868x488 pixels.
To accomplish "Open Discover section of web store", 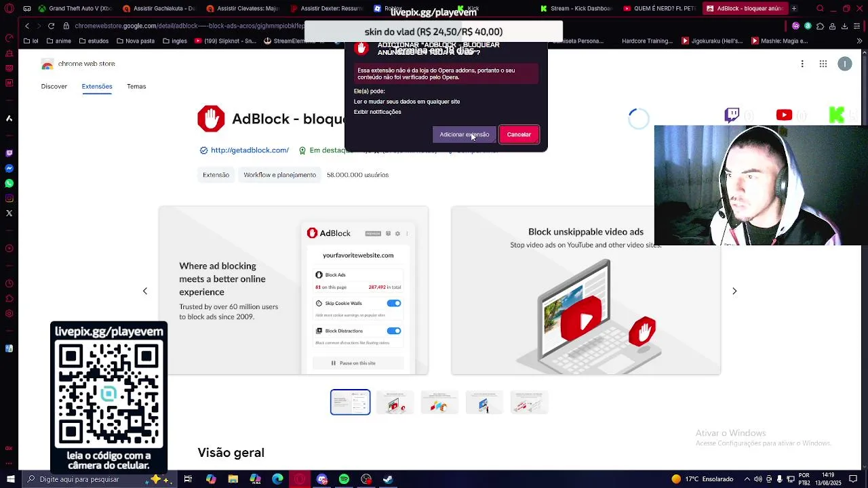I will [x=54, y=86].
